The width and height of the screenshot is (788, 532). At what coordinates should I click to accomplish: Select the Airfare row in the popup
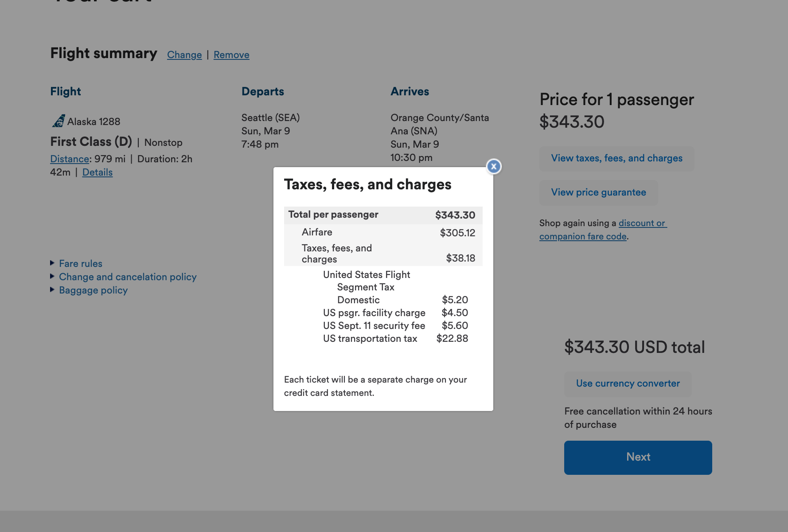[383, 232]
